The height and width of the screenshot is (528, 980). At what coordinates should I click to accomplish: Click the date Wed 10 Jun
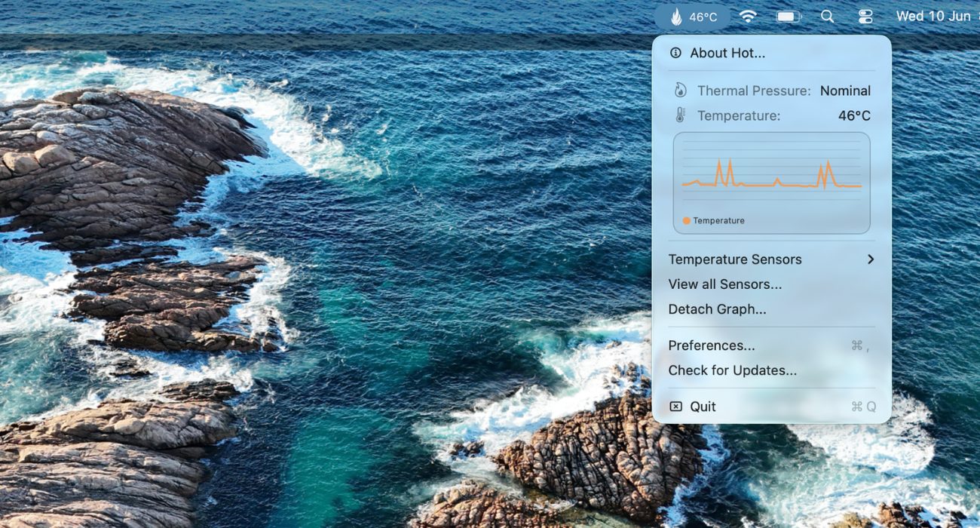[x=933, y=17]
